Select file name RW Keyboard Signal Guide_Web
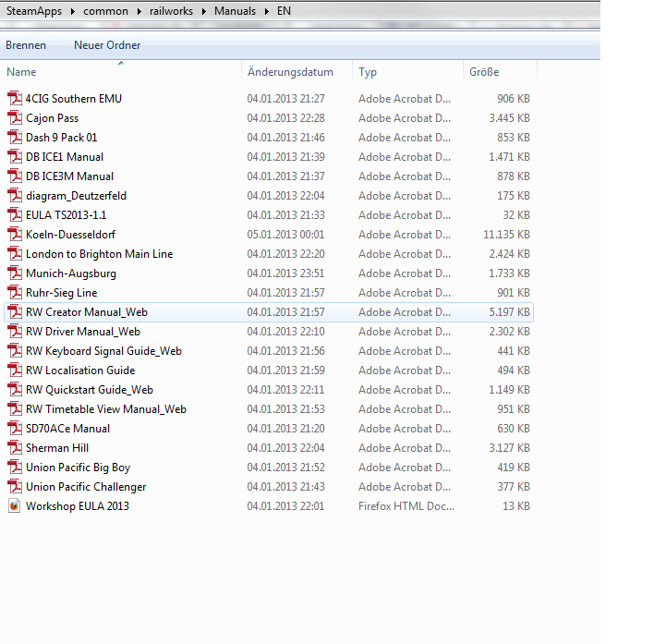The height and width of the screenshot is (644, 666). coord(103,351)
